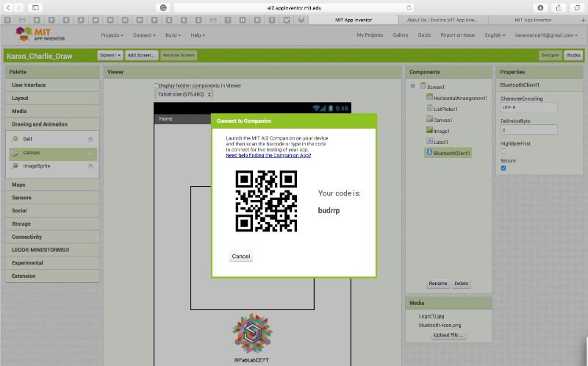Edit the CharacterEncoding field
Screen dimensions: 588x366
click(528, 107)
